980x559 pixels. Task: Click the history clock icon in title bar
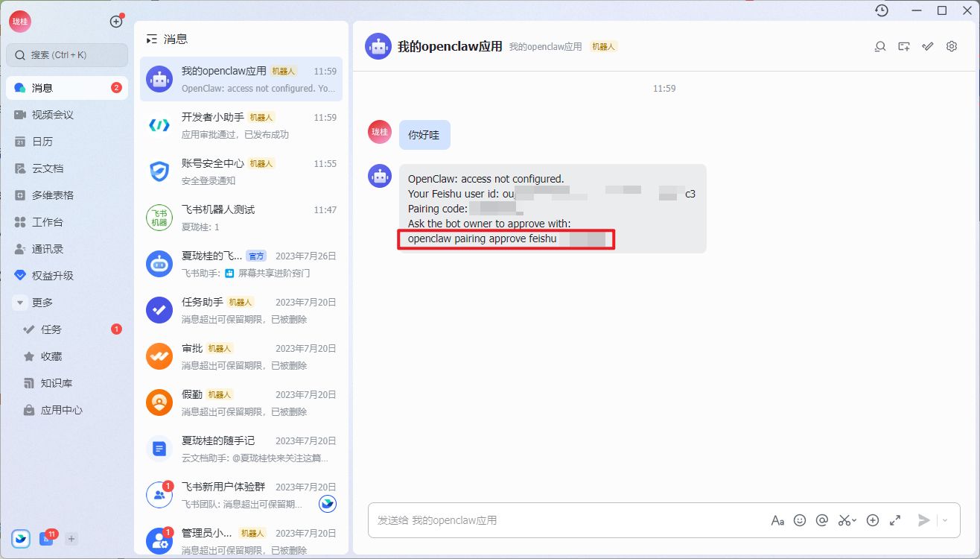tap(882, 10)
